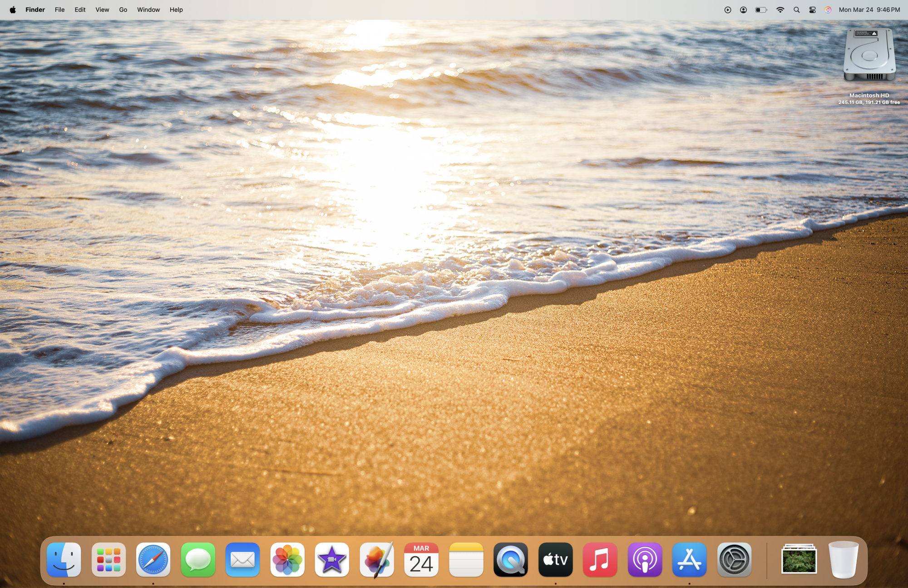Open QuickTime Player from the Dock
Image resolution: width=908 pixels, height=588 pixels.
coord(511,559)
